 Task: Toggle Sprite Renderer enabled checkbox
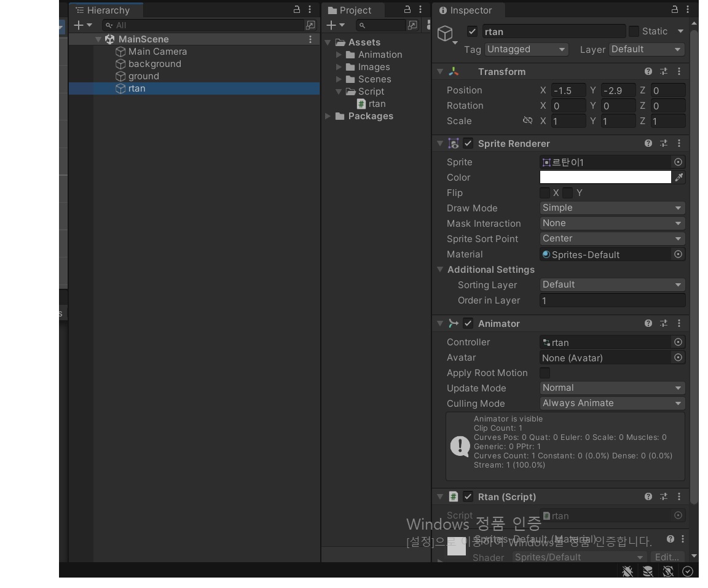pos(468,144)
